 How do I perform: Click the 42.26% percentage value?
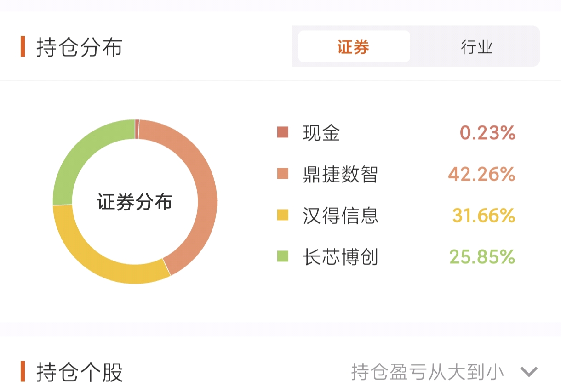[x=481, y=174]
